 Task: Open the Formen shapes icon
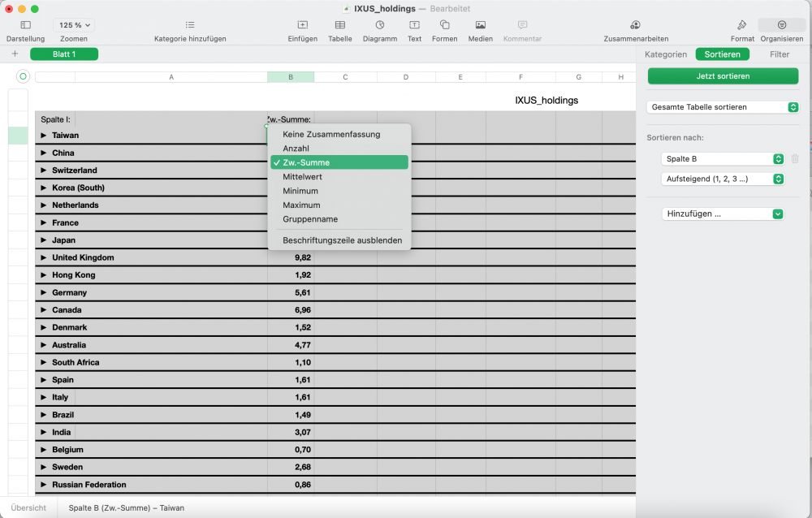point(444,25)
